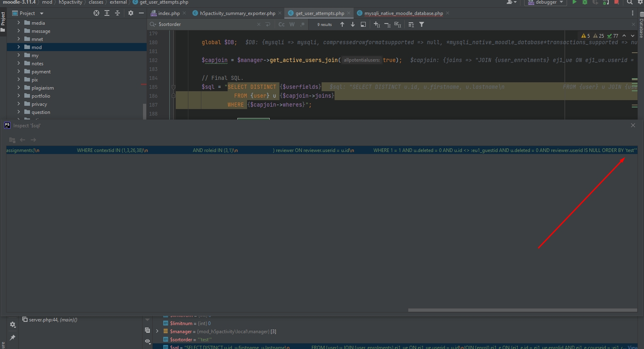644x349 pixels.
Task: Open Project panel gear options
Action: point(130,13)
